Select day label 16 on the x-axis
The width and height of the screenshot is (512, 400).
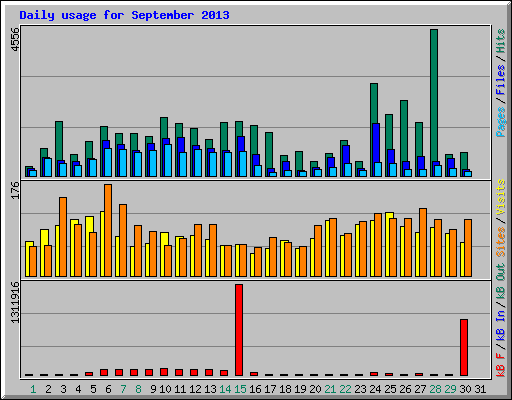click(255, 389)
